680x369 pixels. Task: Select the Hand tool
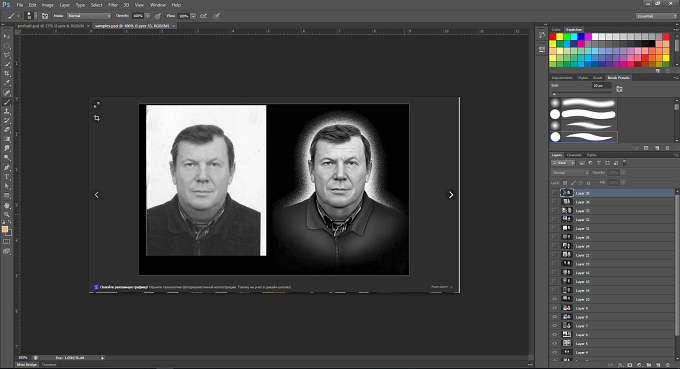click(7, 206)
